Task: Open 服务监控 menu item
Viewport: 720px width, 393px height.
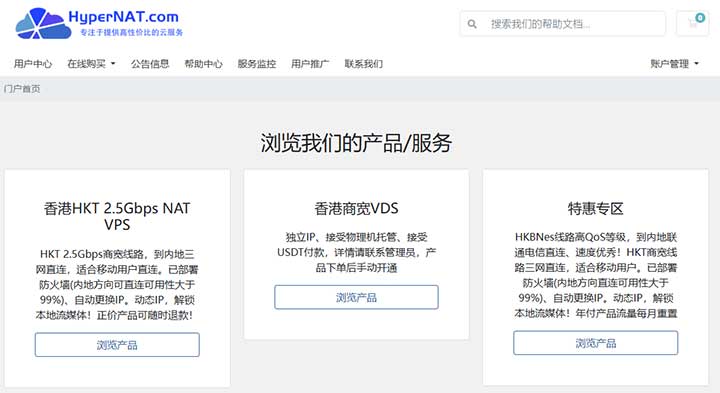Action: [x=257, y=64]
